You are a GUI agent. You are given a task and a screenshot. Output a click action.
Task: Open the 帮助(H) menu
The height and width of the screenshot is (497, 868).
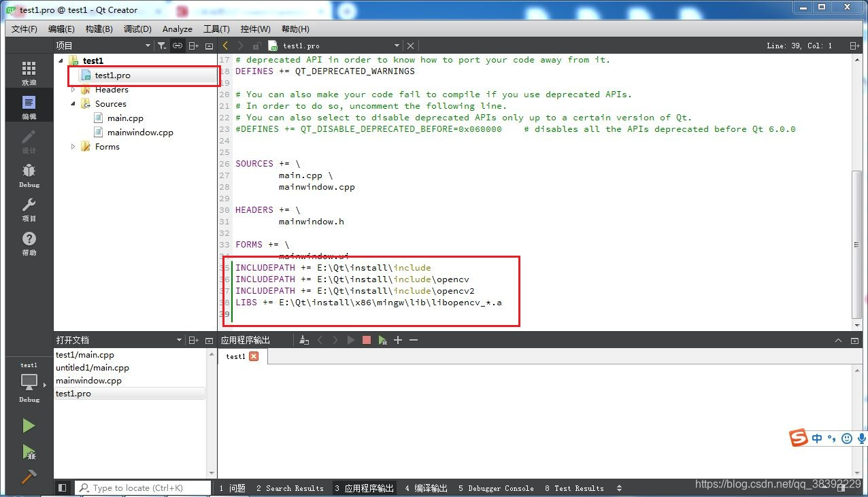[x=295, y=29]
